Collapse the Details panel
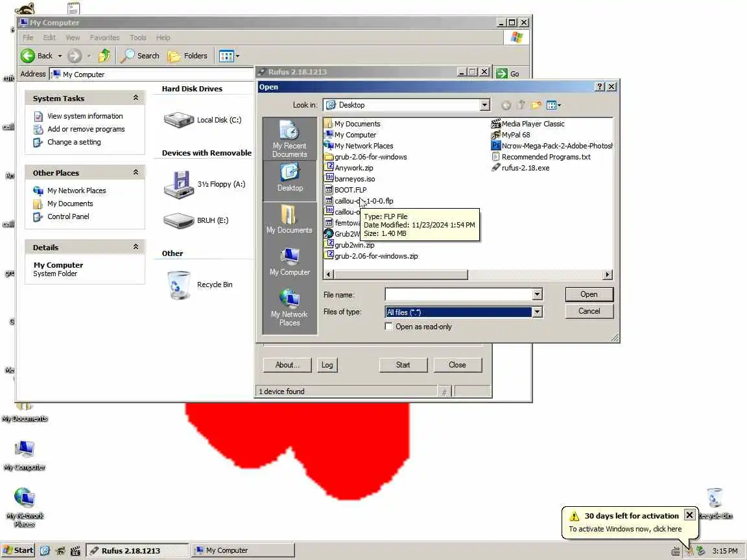Viewport: 747px width, 560px height. (x=136, y=247)
